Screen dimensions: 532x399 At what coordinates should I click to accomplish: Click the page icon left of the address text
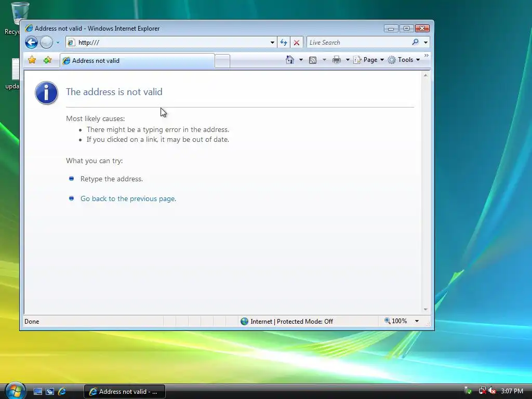click(x=71, y=43)
